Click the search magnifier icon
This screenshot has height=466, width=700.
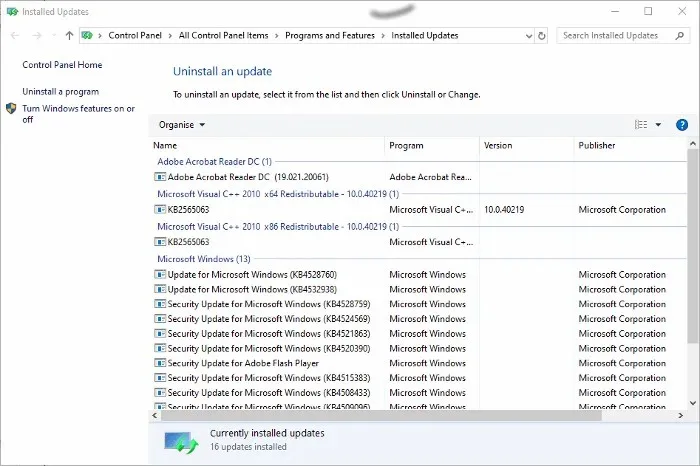(679, 36)
